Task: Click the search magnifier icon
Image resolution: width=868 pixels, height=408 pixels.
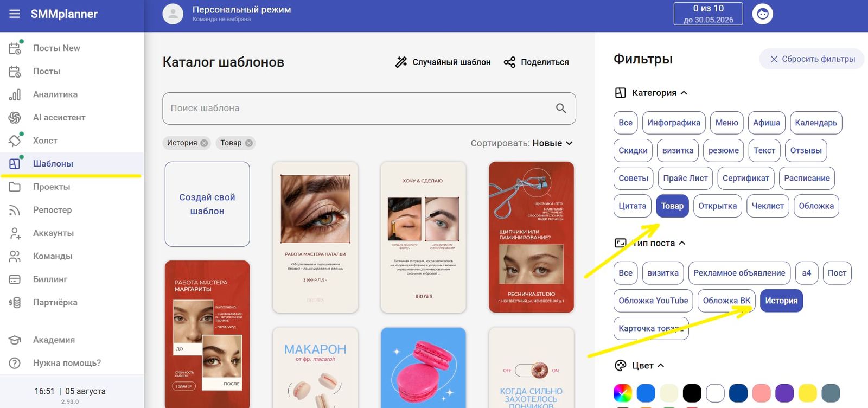Action: [561, 109]
